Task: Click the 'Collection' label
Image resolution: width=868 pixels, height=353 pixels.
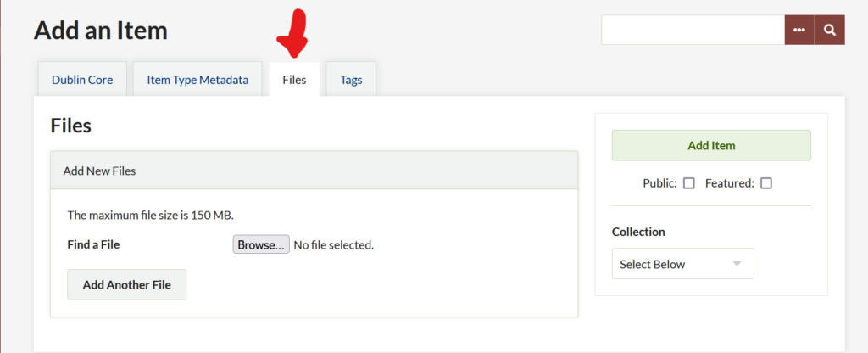Action: (638, 232)
